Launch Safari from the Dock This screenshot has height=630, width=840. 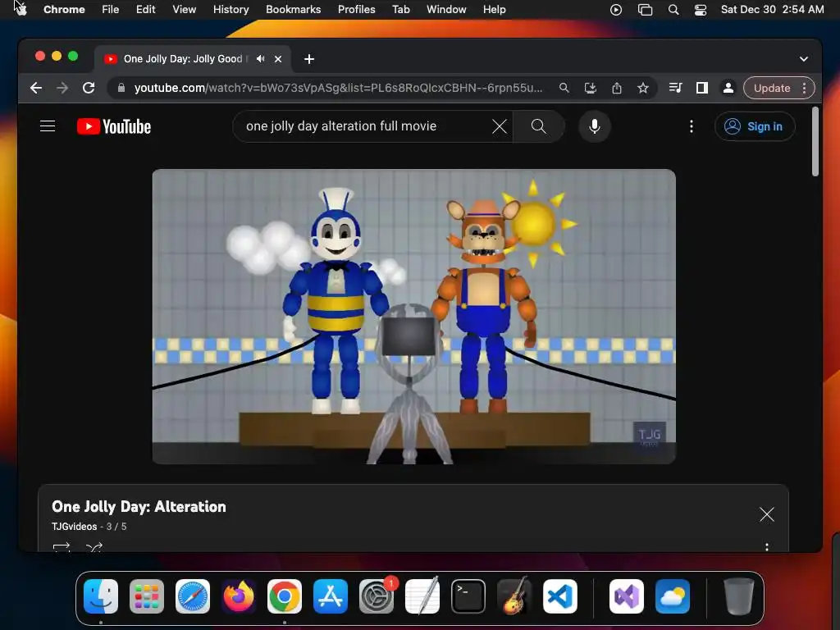coord(193,596)
